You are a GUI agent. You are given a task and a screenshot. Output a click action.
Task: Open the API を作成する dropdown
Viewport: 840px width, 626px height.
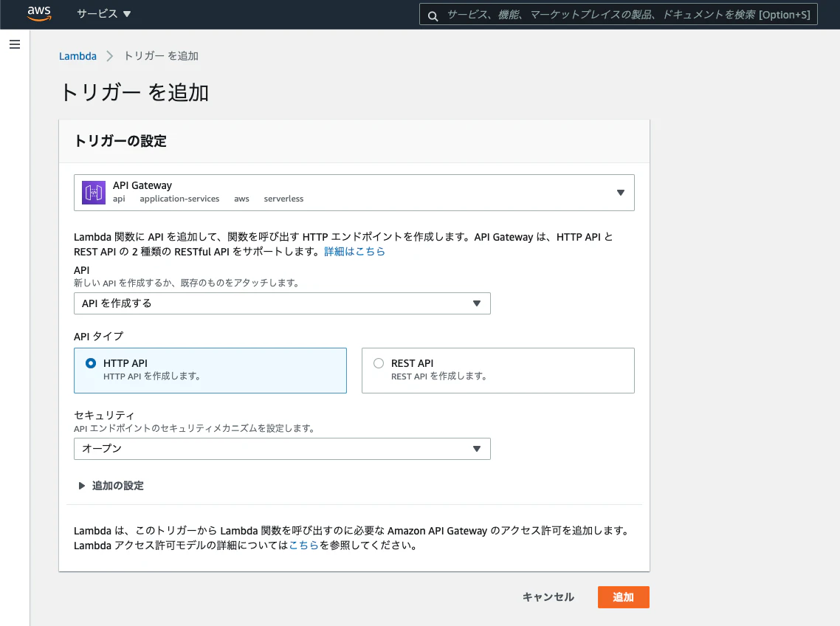[282, 303]
